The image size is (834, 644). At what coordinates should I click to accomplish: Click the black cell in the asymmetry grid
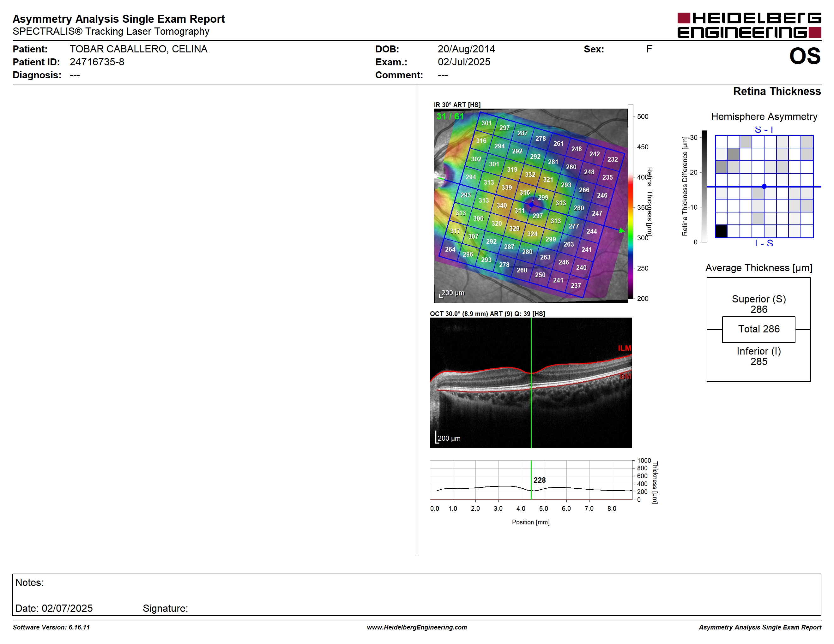[x=721, y=231]
